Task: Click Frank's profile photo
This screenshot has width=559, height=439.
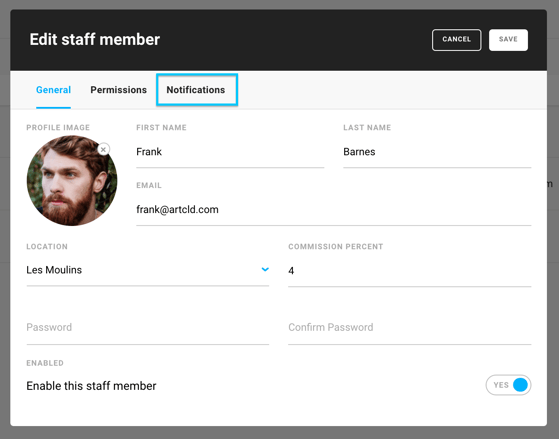Action: tap(72, 180)
